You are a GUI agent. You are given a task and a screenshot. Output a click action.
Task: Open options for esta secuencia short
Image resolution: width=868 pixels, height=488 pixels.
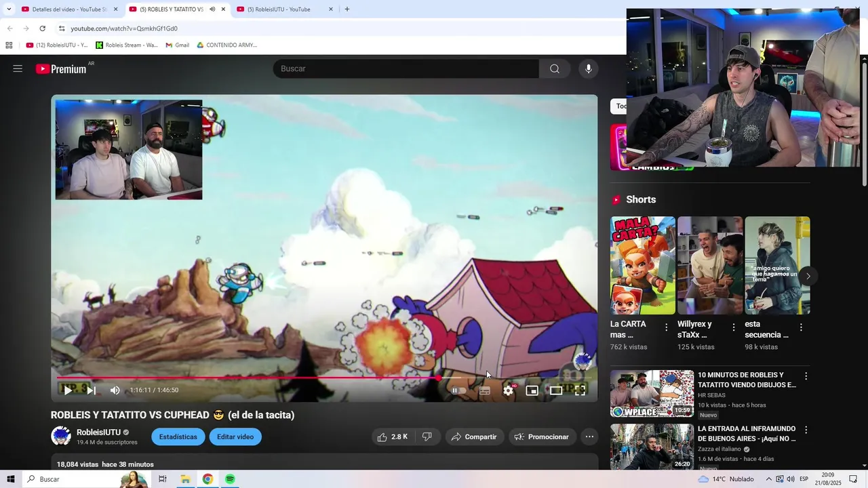click(x=801, y=327)
